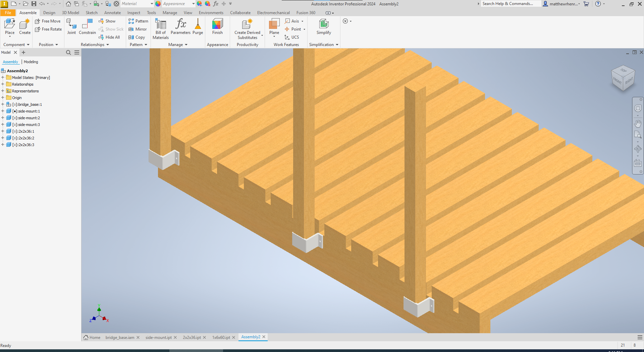
Task: Click Hide All relationships
Action: 109,37
